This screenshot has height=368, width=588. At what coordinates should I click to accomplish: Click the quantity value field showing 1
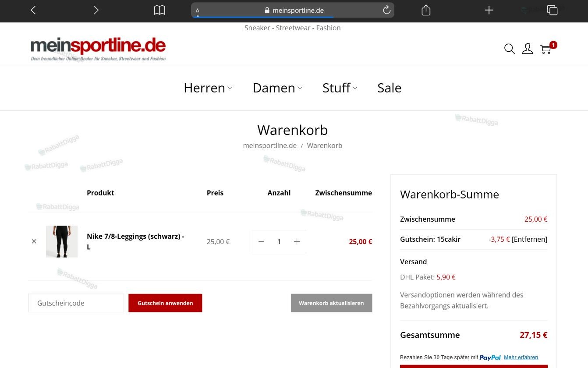pyautogui.click(x=279, y=241)
